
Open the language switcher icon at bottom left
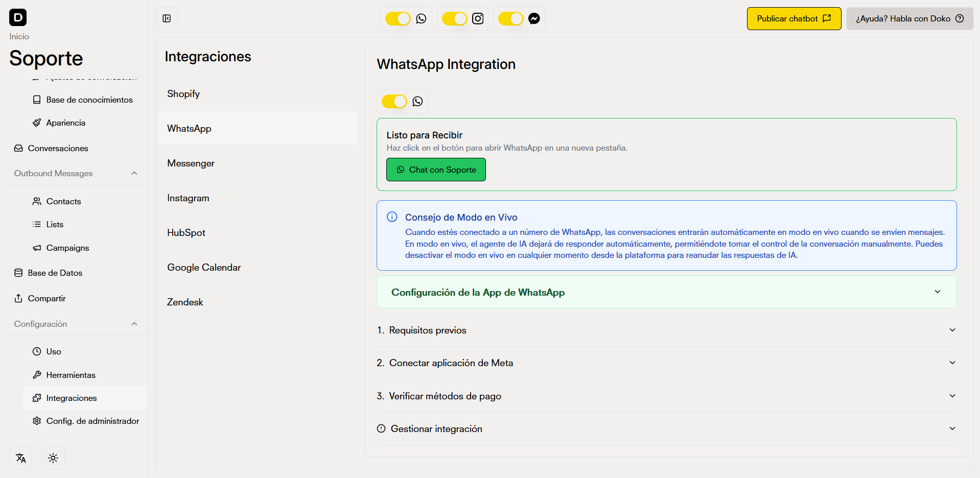coord(21,458)
